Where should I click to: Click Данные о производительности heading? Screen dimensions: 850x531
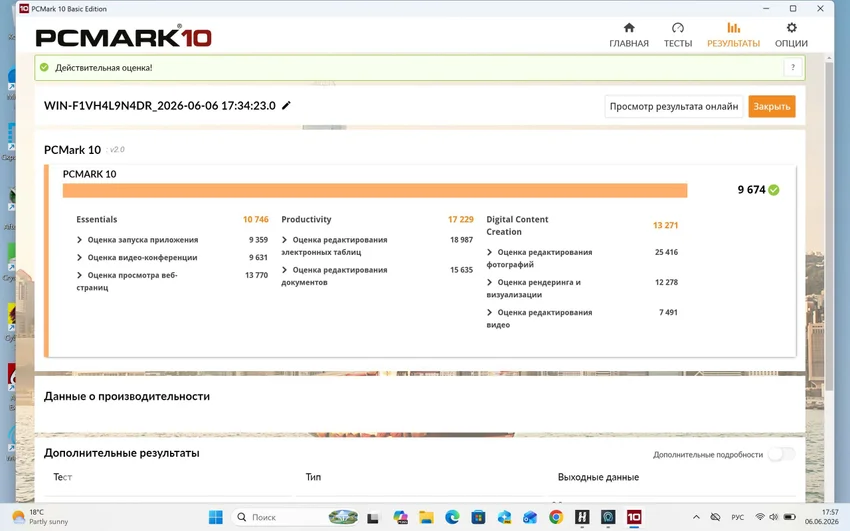(127, 397)
